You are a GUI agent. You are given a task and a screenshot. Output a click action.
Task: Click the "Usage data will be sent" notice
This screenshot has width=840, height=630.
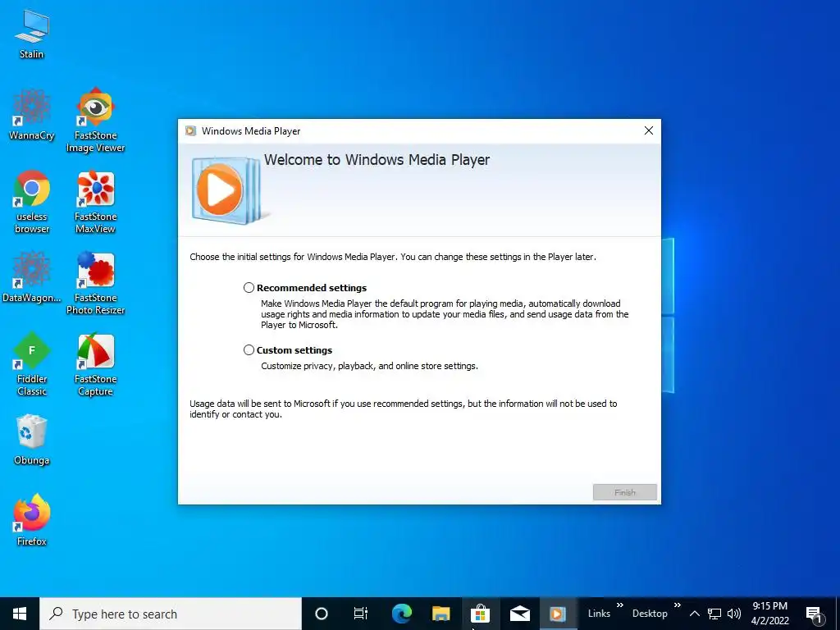pyautogui.click(x=404, y=409)
